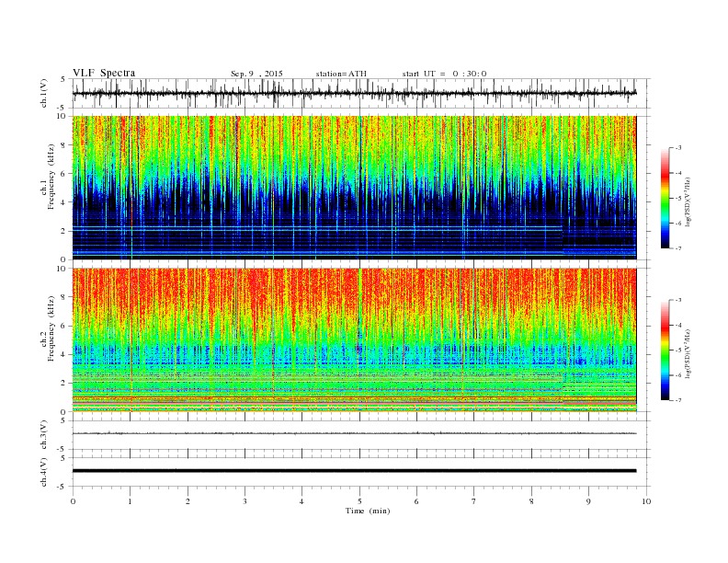Click the "0" tick on the time axis
Image resolution: width=728 pixels, height=563 pixels.
pyautogui.click(x=73, y=501)
